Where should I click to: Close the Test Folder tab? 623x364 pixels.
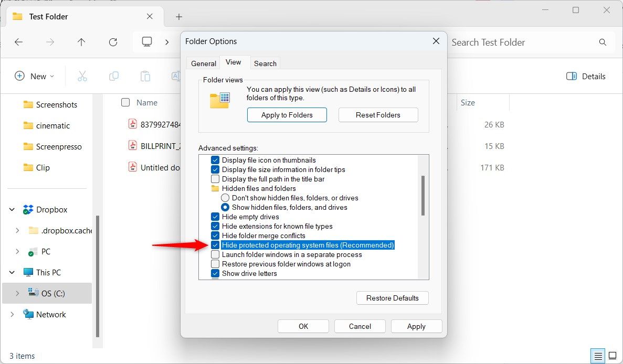pos(150,16)
